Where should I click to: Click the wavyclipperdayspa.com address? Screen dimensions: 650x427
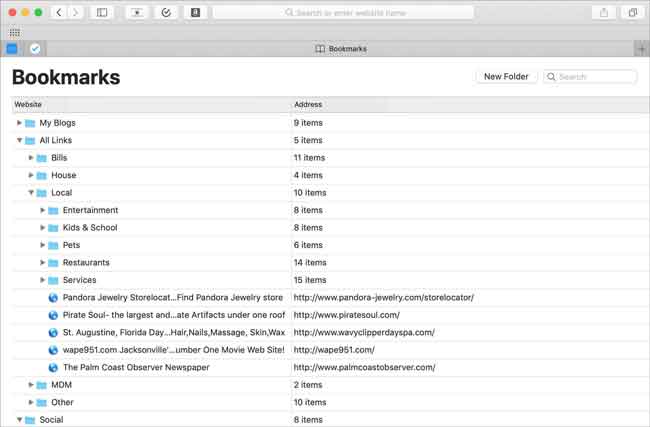coord(364,332)
